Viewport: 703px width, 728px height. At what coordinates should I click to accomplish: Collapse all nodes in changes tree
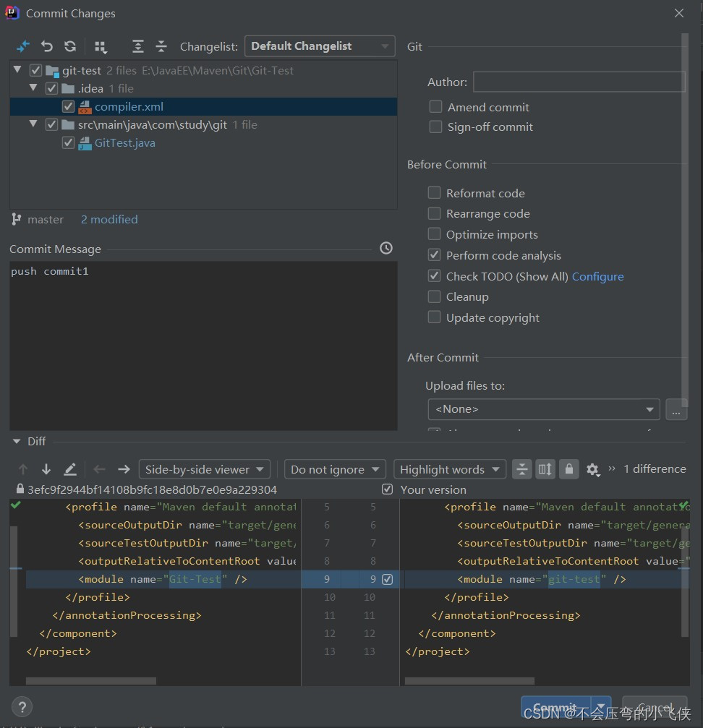[x=161, y=46]
